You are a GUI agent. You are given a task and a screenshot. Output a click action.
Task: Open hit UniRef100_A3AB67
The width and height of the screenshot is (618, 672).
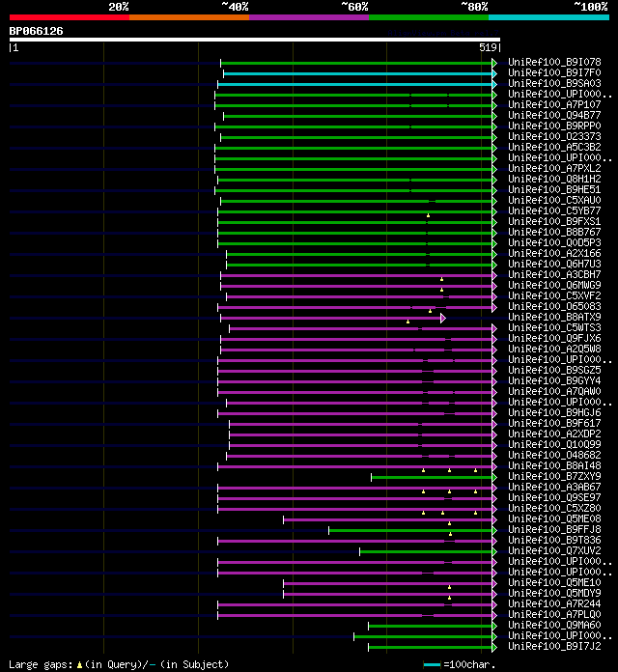(x=554, y=487)
